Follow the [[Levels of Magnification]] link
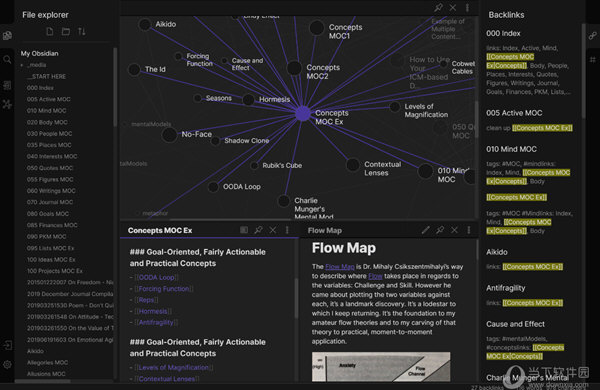600x390 pixels. pos(174,367)
